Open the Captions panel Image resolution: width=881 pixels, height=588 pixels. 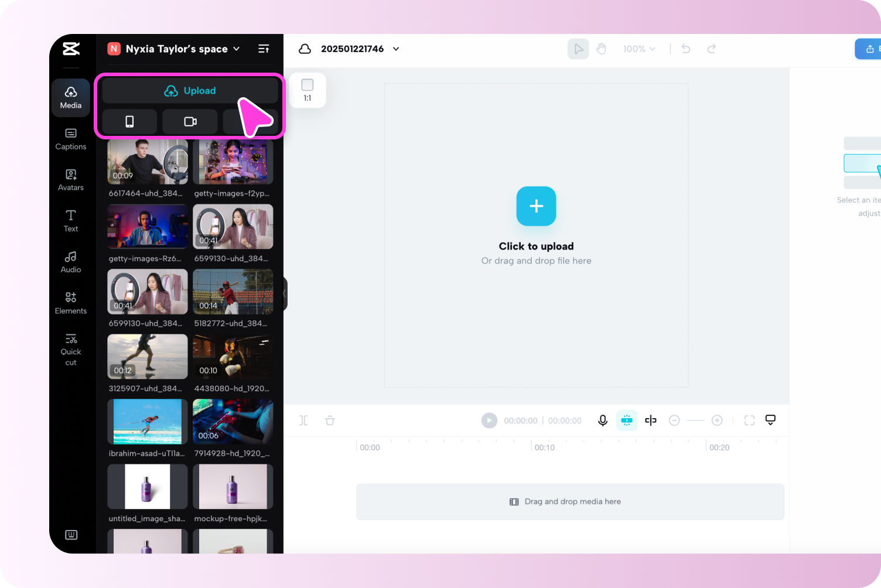(x=70, y=139)
